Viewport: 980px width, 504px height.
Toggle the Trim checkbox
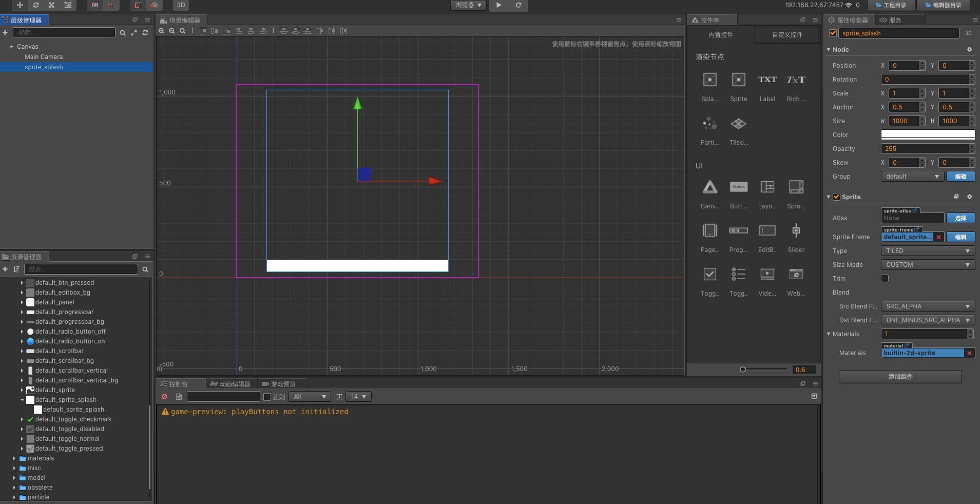point(885,279)
